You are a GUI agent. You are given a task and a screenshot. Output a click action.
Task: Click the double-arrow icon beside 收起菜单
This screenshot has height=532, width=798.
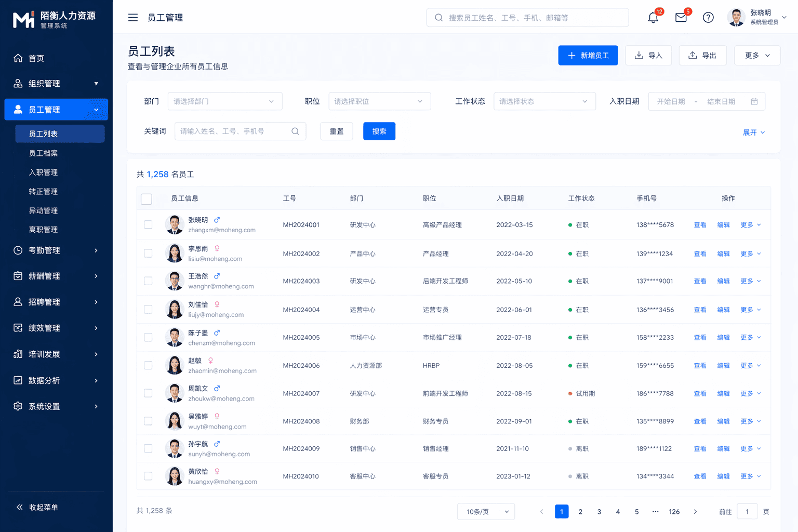point(20,508)
